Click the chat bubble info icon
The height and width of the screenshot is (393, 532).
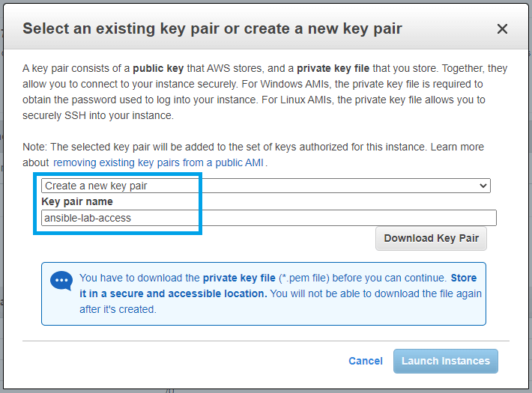pos(61,281)
